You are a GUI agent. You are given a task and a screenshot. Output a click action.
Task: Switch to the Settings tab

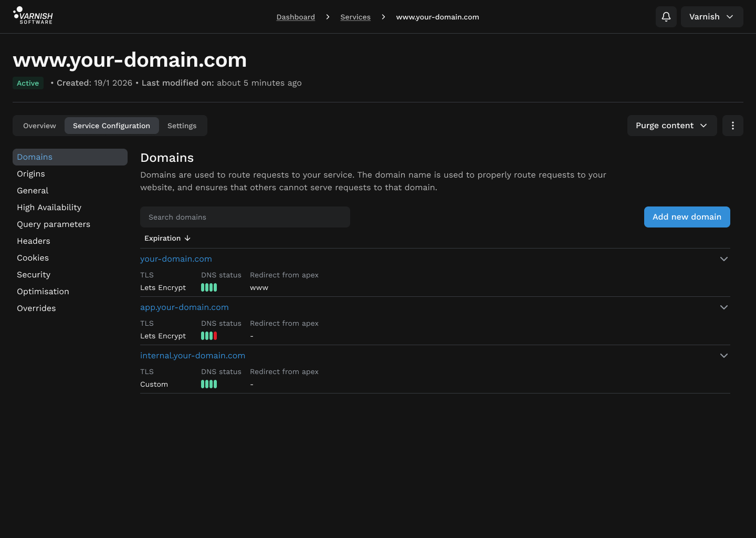pyautogui.click(x=182, y=126)
